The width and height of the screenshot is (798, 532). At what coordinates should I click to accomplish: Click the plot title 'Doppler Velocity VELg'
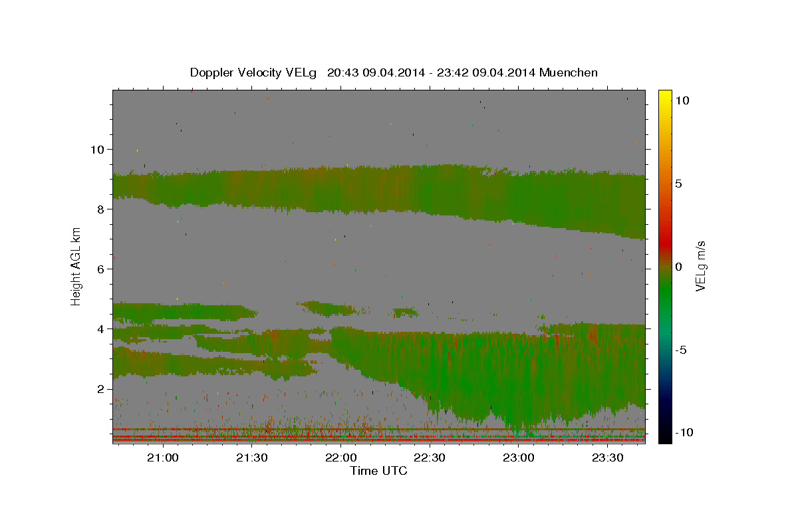(x=254, y=72)
